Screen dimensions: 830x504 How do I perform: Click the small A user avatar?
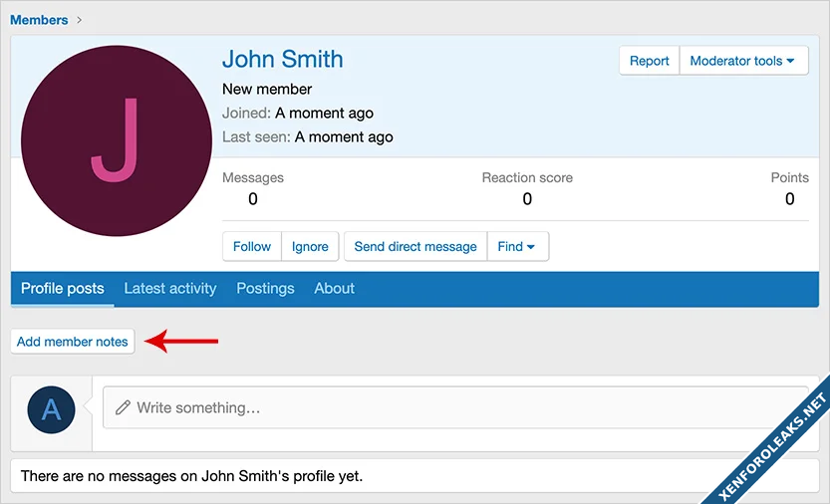(51, 410)
